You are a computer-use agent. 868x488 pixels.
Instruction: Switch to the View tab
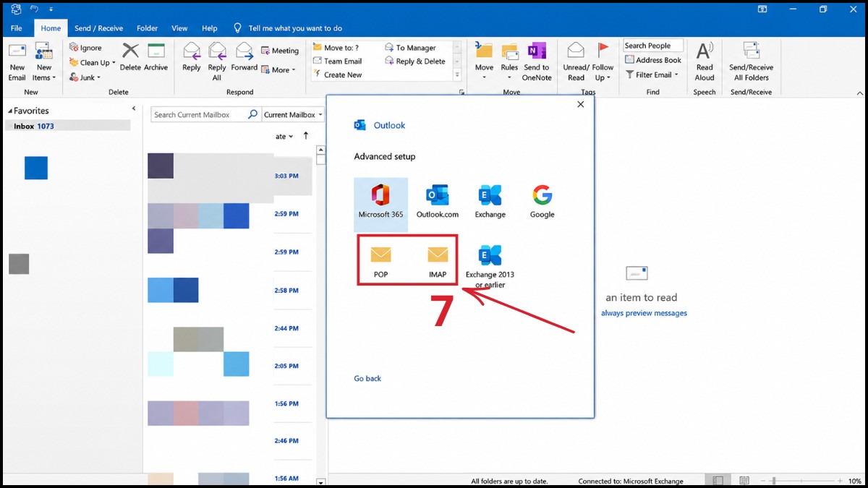pyautogui.click(x=179, y=28)
